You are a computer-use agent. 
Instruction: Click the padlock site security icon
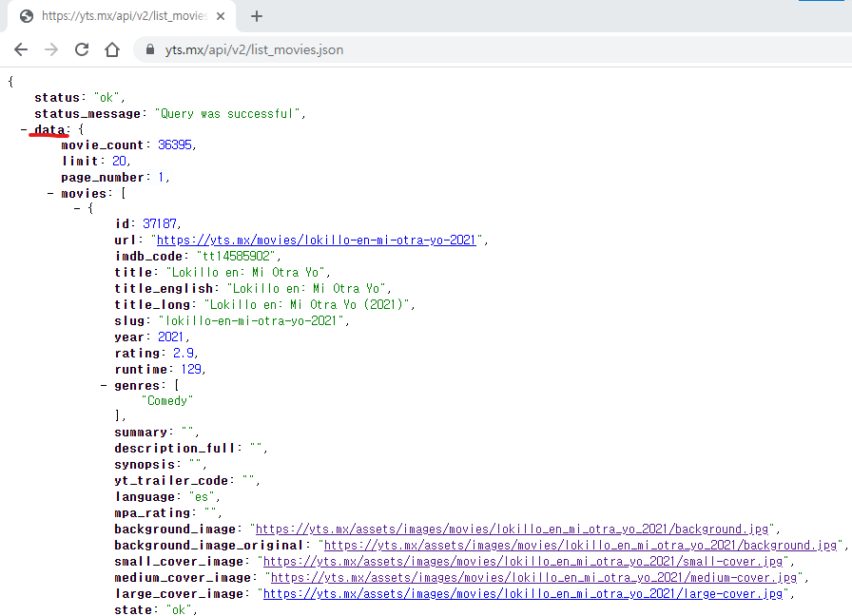point(150,49)
